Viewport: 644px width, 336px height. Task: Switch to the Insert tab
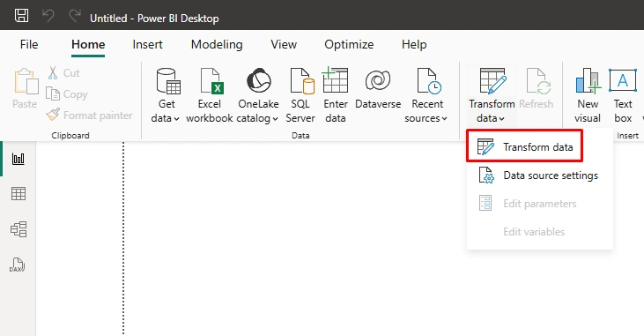pyautogui.click(x=147, y=44)
